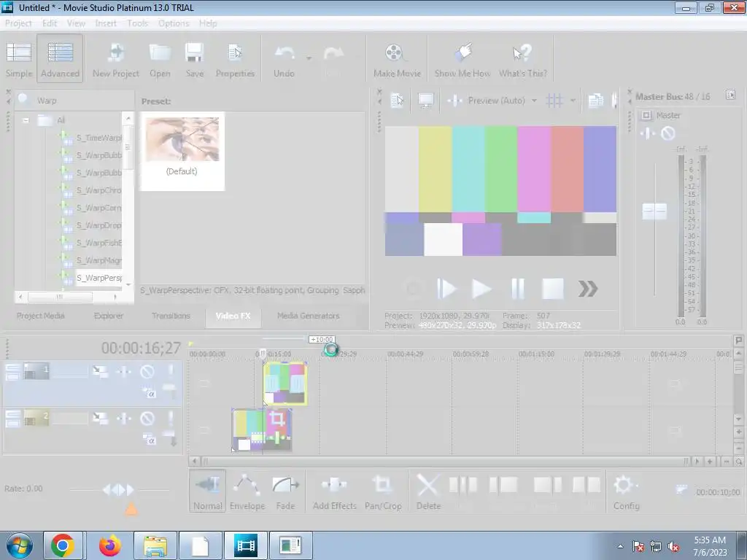Image resolution: width=747 pixels, height=560 pixels.
Task: Select the S_WarpPerspective effect
Action: [98, 278]
